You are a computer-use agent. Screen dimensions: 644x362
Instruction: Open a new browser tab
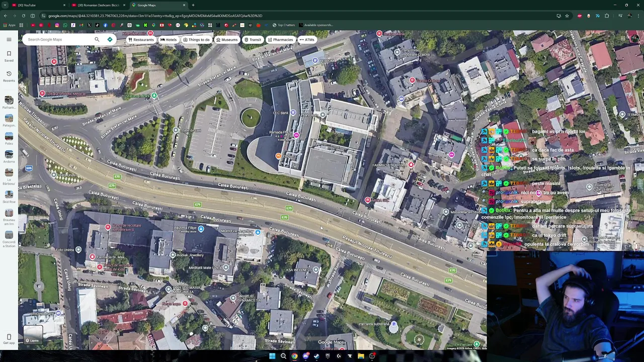[193, 5]
